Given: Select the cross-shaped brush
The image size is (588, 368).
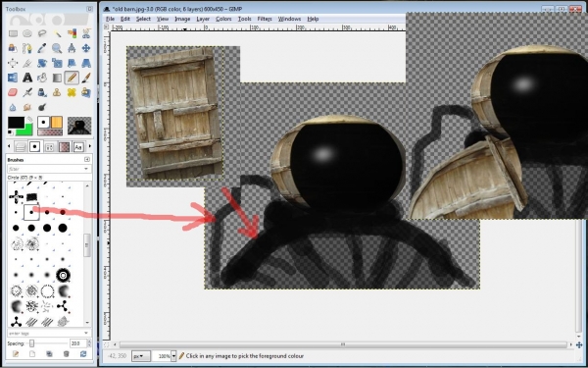Looking at the screenshot, I should coord(16,197).
